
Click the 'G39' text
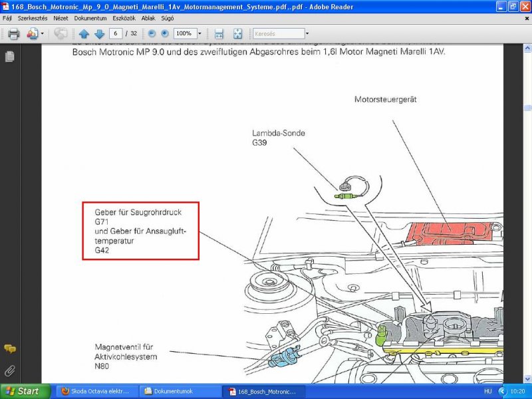pos(259,142)
